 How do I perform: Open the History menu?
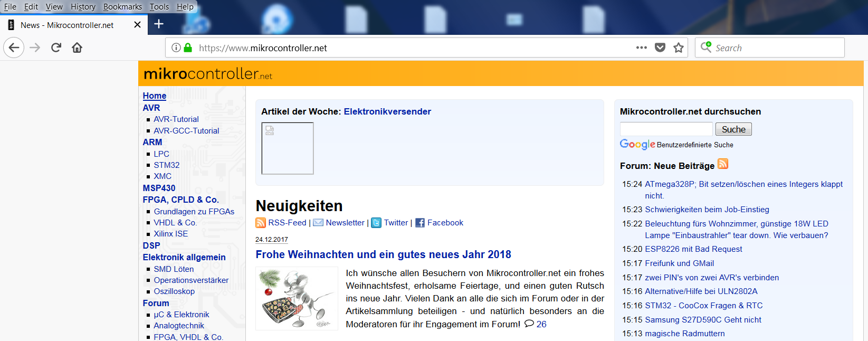coord(83,7)
